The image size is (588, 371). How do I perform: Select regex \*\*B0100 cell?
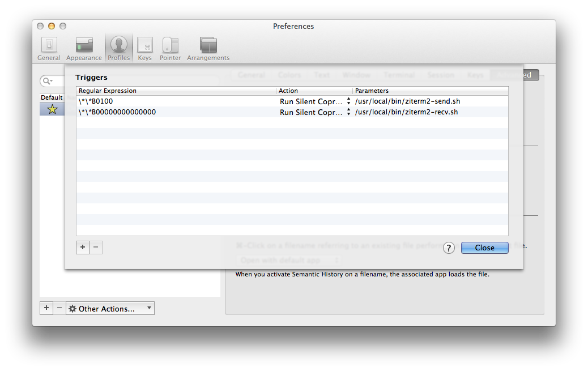176,101
